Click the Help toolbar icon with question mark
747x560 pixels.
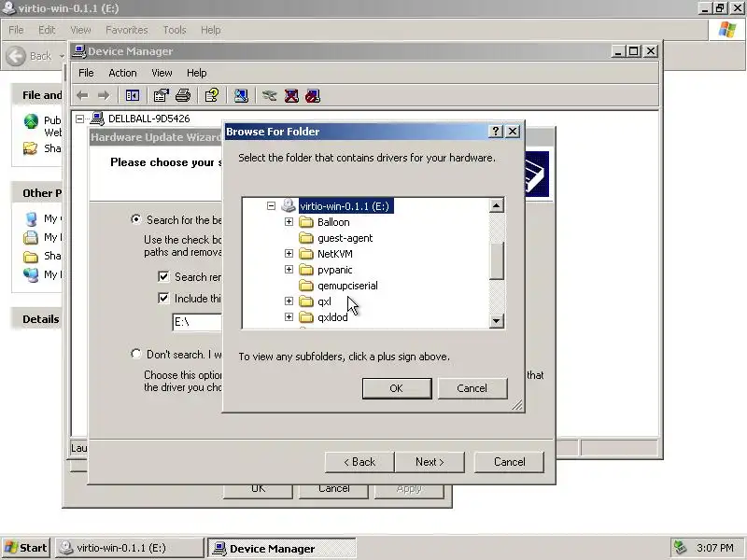212,96
